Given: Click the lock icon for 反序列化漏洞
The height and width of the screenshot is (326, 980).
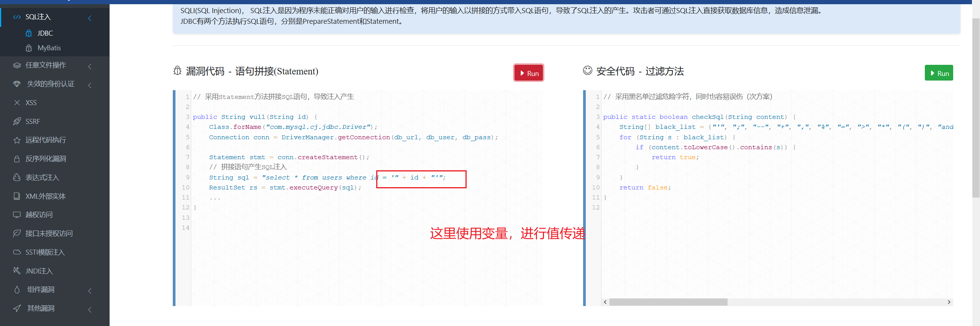Looking at the screenshot, I should [17, 159].
